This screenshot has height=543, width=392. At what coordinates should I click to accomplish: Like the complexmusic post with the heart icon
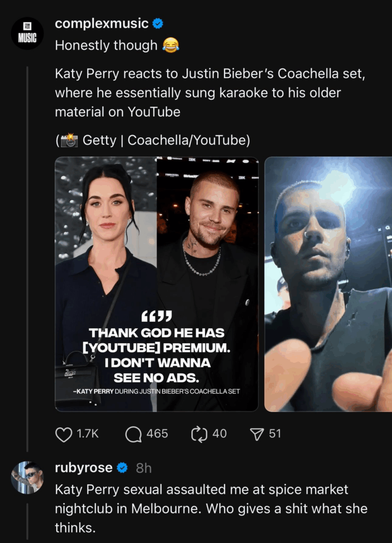tap(63, 434)
